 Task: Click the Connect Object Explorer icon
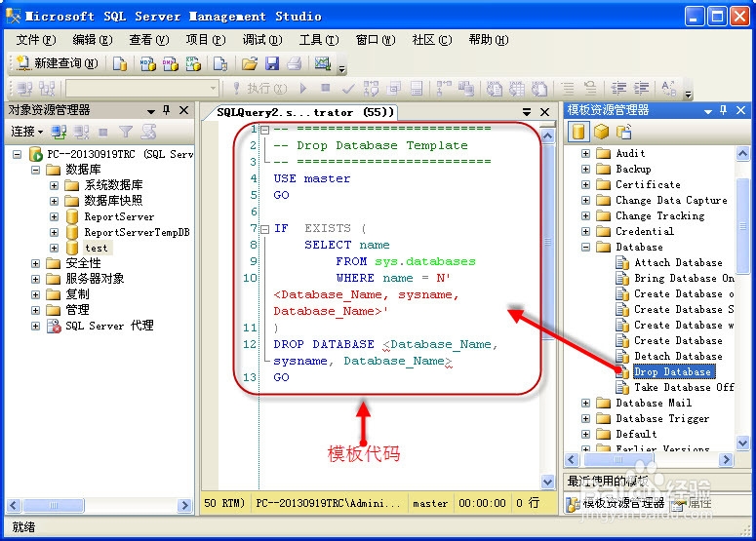click(59, 132)
